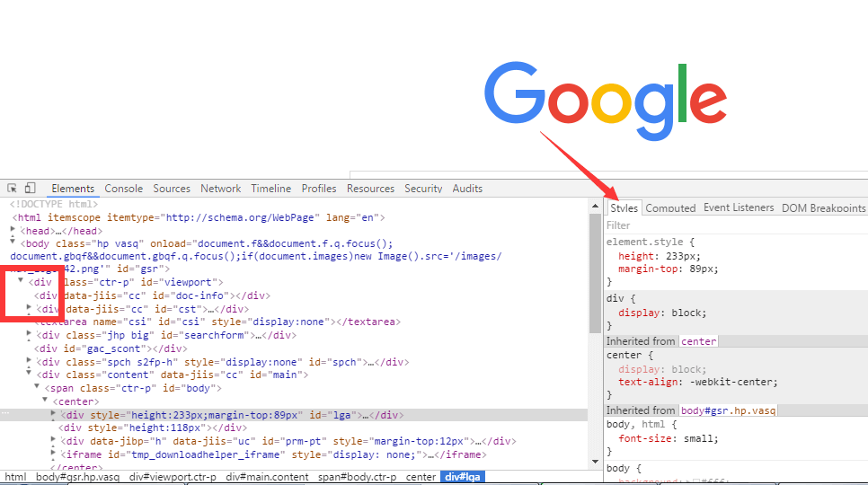868x485 pixels.
Task: Click the element.style selector
Action: click(x=645, y=242)
